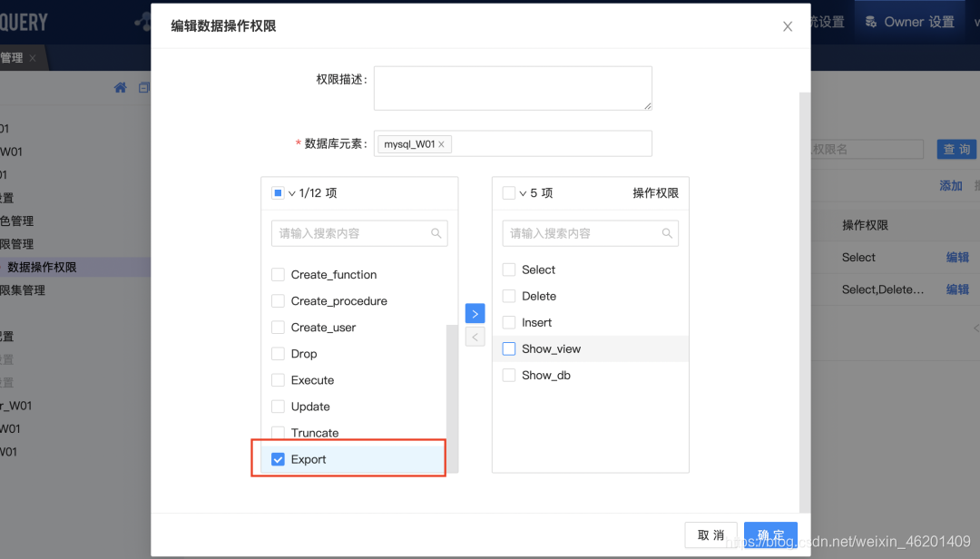Open right list selection dropdown arrow

(x=524, y=193)
